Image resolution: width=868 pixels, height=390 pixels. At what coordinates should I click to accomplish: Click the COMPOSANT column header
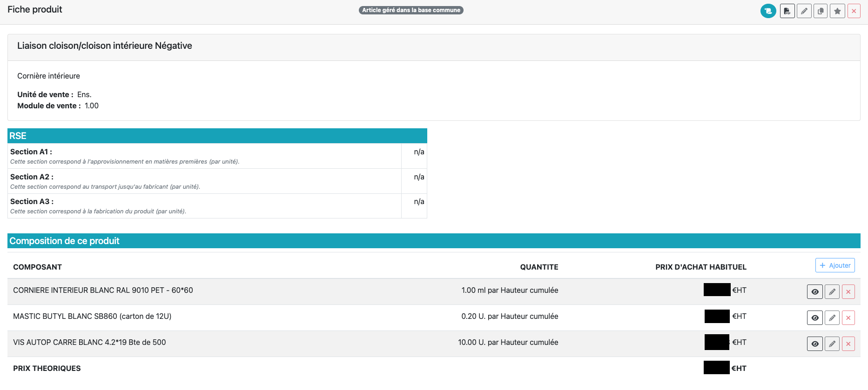point(37,267)
